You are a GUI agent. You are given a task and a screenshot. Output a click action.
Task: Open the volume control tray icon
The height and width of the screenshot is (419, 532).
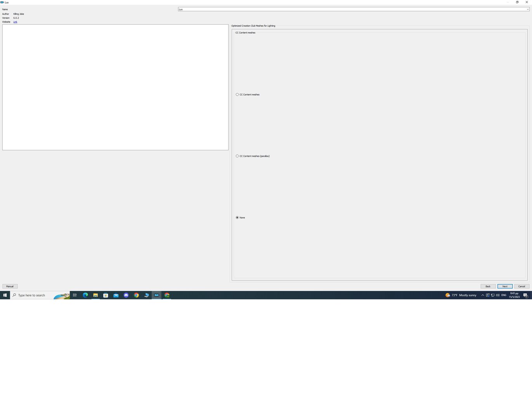(497, 295)
